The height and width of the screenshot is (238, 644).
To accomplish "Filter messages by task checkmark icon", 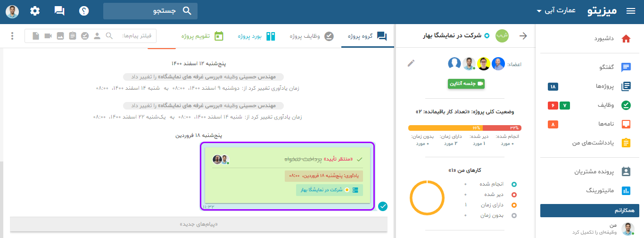I will click(x=85, y=36).
